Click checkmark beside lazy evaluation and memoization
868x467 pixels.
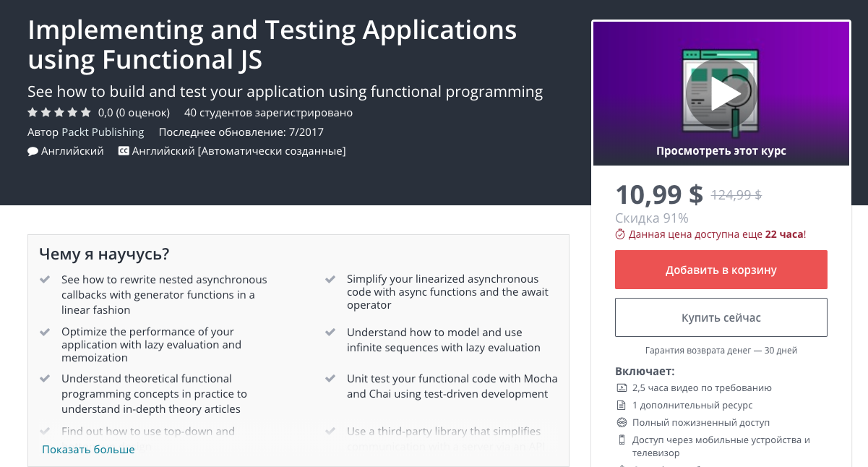point(45,333)
